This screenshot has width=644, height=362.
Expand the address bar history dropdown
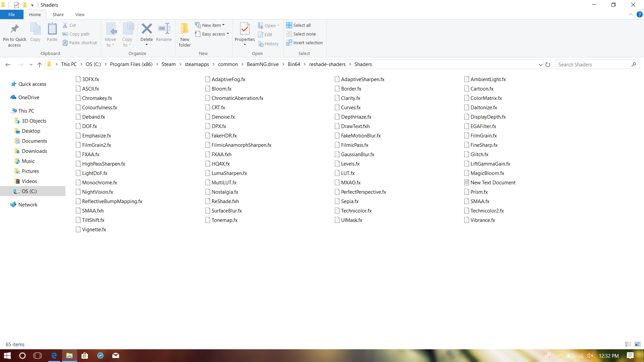[x=540, y=64]
